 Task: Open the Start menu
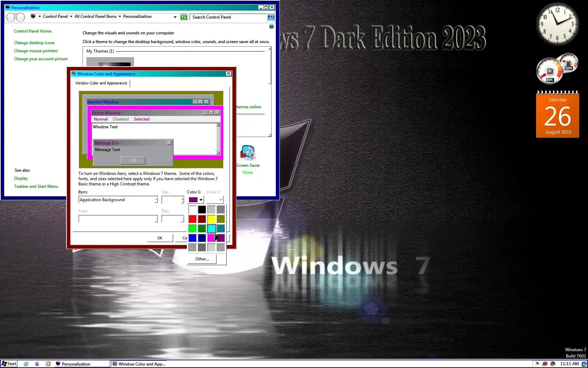tap(9, 364)
